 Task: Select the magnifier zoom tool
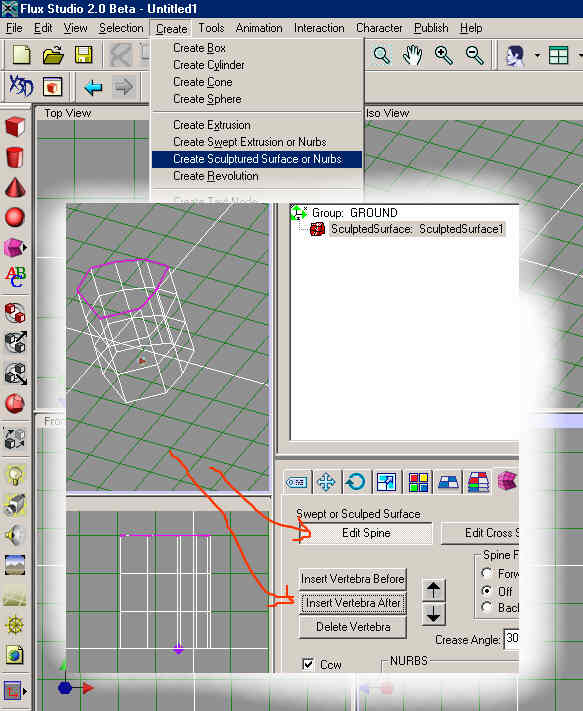coord(382,55)
